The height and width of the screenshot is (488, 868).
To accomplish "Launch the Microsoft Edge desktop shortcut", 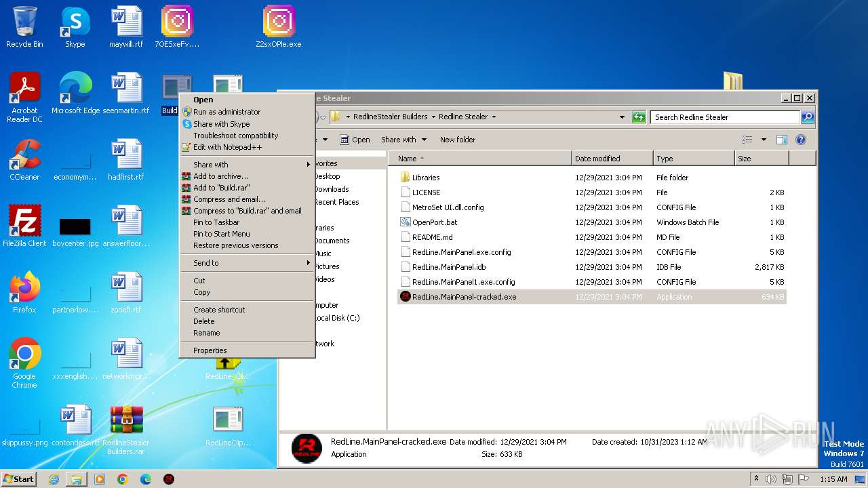I will (x=75, y=94).
